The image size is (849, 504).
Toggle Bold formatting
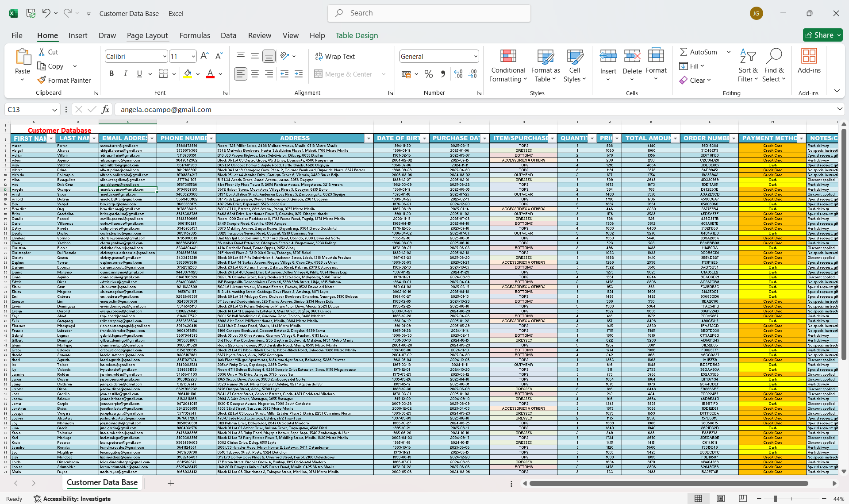tap(111, 74)
